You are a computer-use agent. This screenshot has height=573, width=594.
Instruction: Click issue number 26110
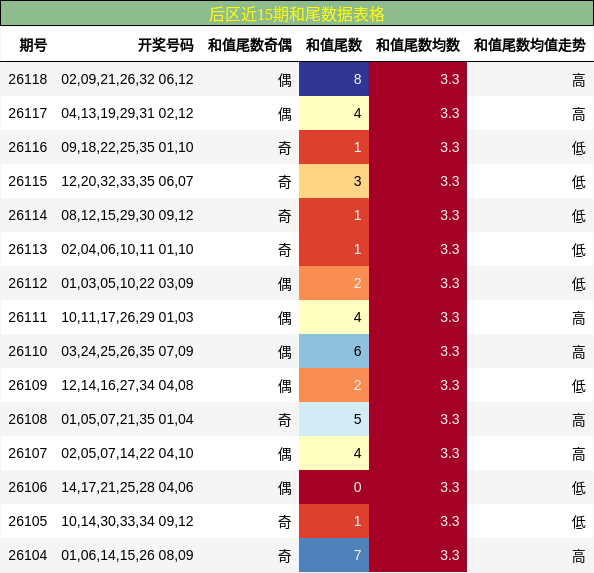click(28, 351)
